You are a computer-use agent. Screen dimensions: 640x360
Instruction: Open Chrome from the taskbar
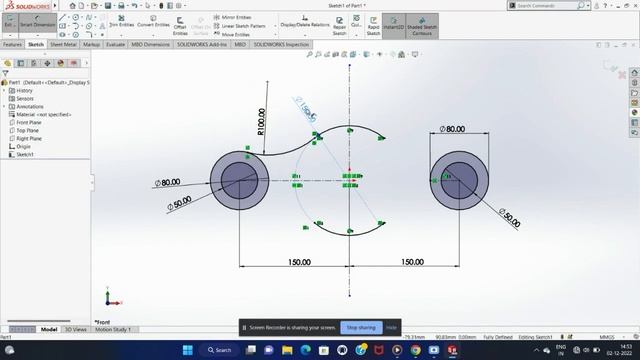point(416,350)
